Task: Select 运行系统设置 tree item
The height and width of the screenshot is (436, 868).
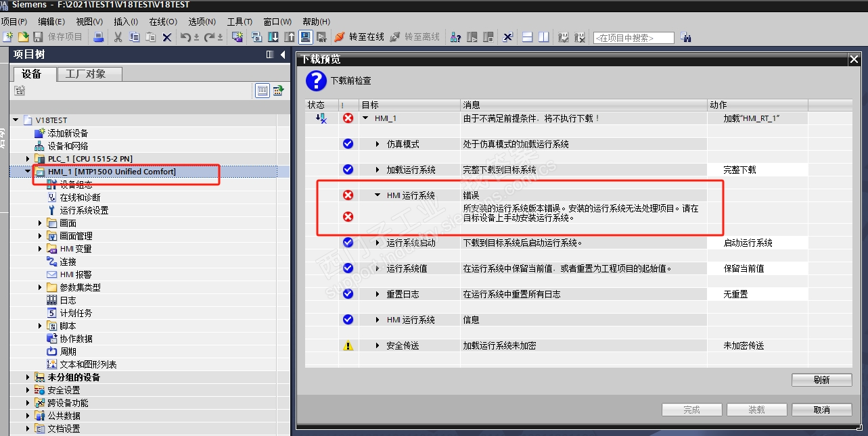Action: click(84, 210)
